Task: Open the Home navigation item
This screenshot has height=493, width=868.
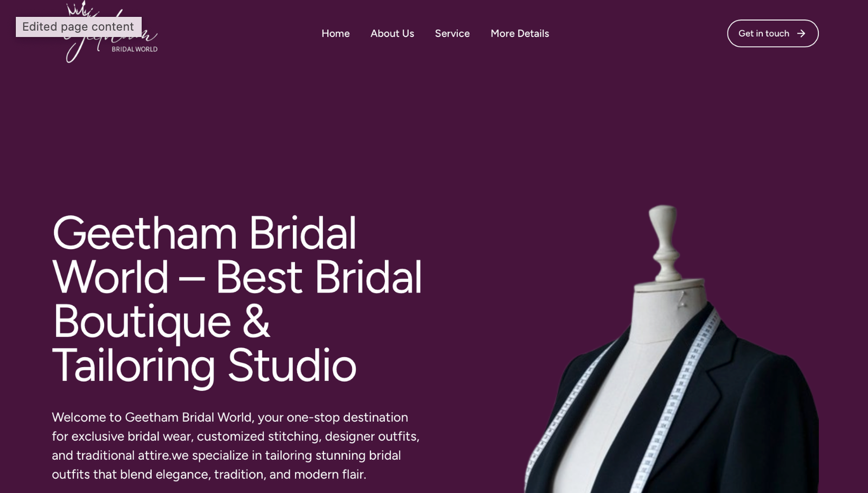Action: coord(335,34)
